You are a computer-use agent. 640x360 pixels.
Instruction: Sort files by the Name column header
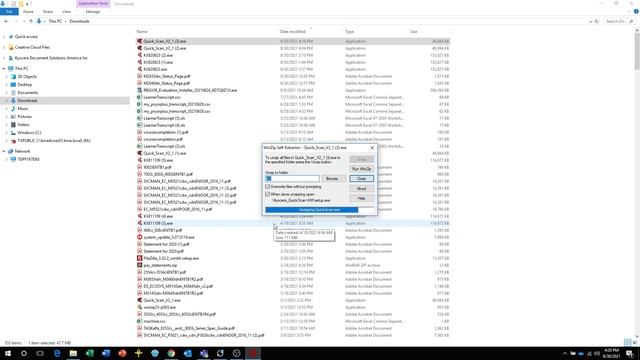point(142,31)
